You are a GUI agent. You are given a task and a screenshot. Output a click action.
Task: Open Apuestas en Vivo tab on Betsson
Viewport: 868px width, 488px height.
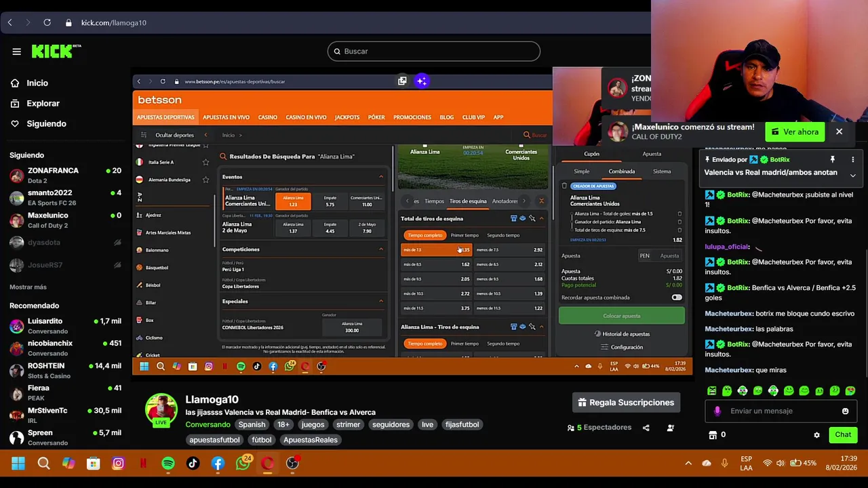(226, 117)
